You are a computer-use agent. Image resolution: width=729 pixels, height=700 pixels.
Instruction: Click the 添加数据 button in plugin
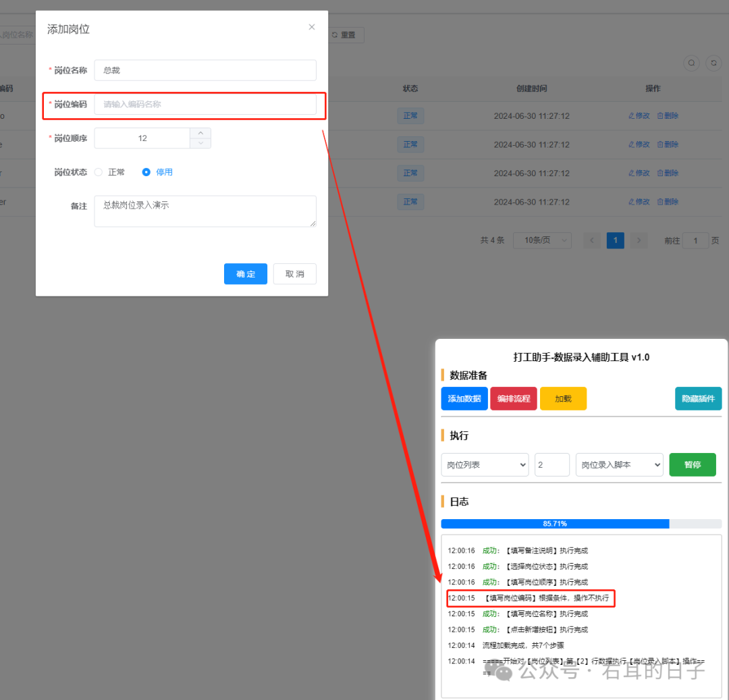pos(464,399)
